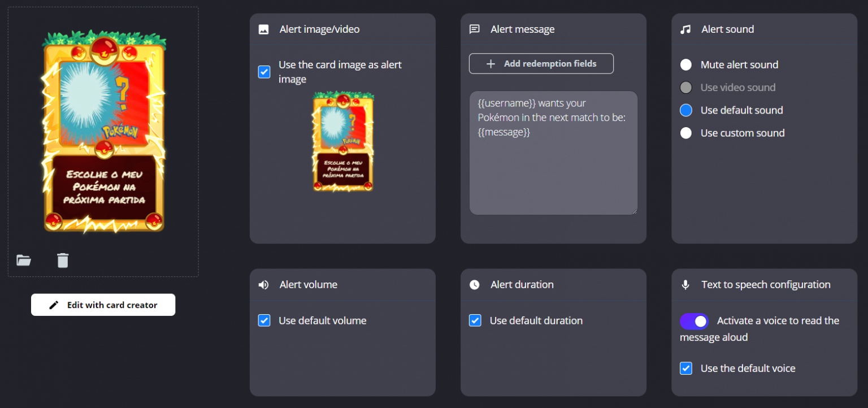The width and height of the screenshot is (868, 408).
Task: Disable Use the default voice
Action: [x=685, y=368]
